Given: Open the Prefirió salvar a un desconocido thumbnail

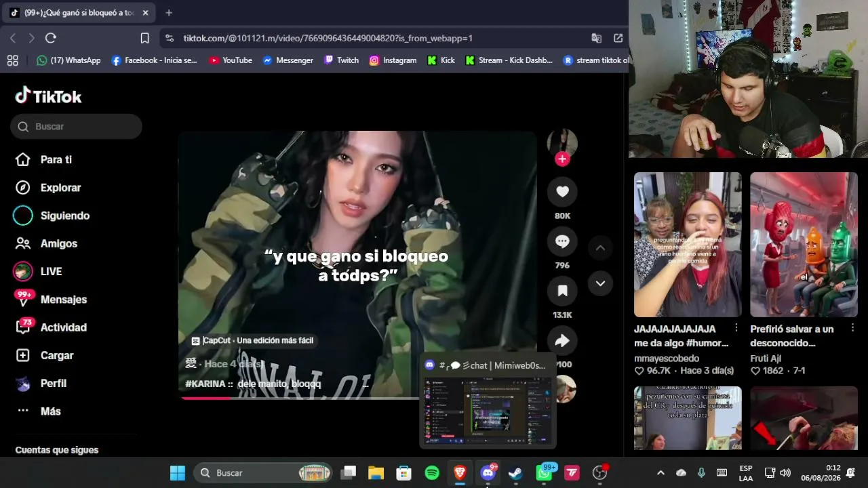Looking at the screenshot, I should click(x=804, y=245).
